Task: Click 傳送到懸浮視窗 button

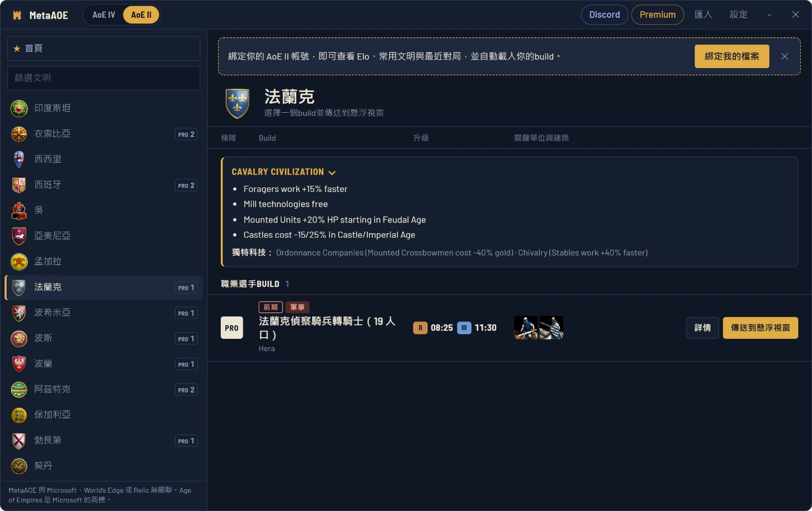Action: click(760, 328)
